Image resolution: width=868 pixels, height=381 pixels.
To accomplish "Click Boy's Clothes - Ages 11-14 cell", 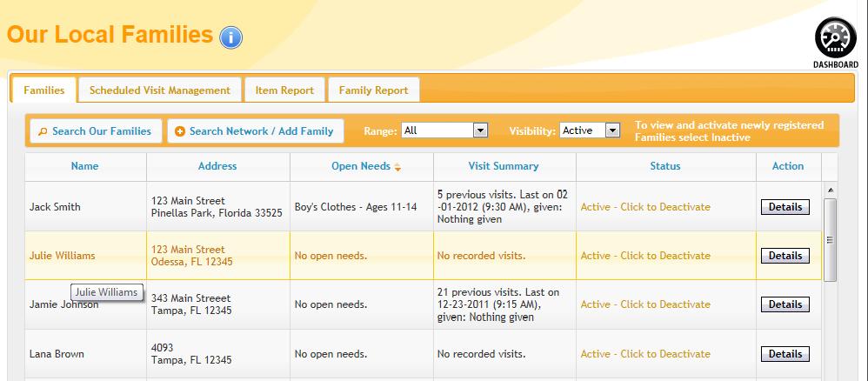I will click(x=362, y=206).
